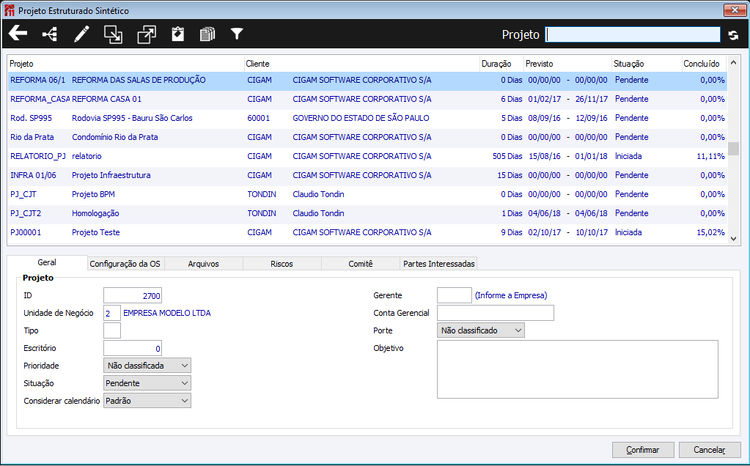Open the Situação combo box
Screen dimensions: 750x466
click(x=147, y=383)
